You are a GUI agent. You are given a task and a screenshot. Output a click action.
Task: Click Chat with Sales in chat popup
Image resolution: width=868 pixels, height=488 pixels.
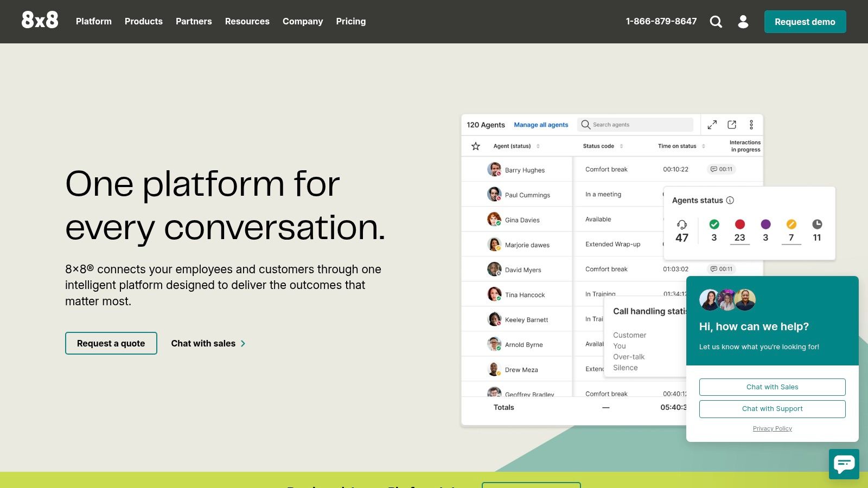point(773,387)
